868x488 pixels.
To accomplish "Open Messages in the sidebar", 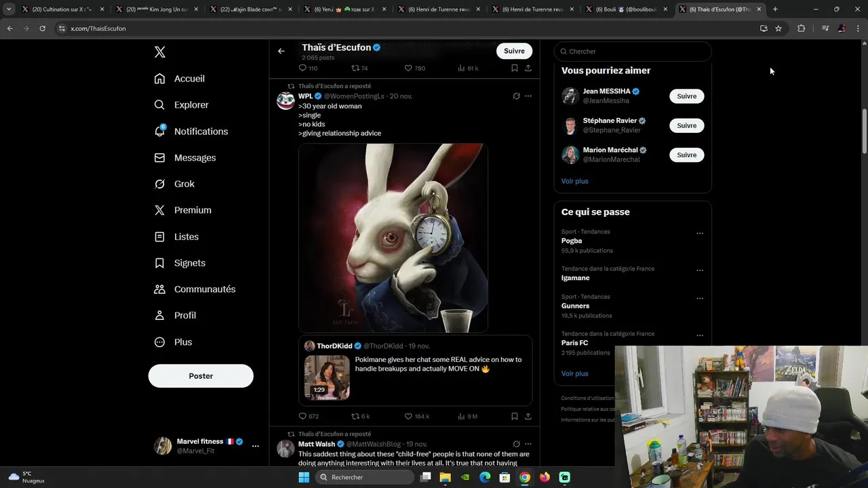I will pyautogui.click(x=184, y=158).
